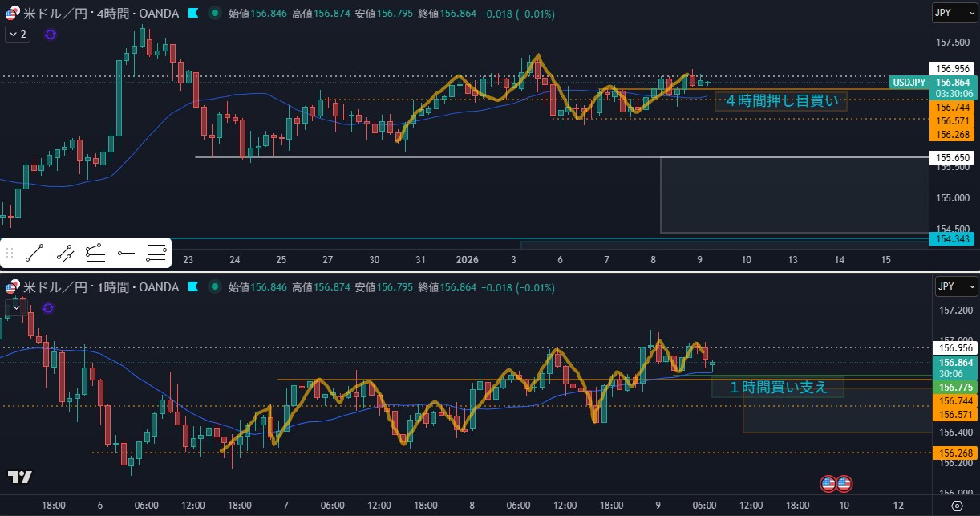Open chart settings hexagon icon at bottom right

pos(956,506)
